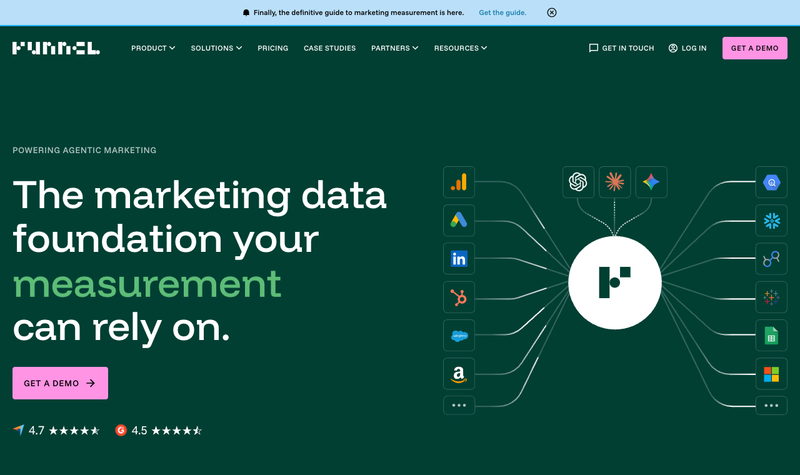Open Case Studies page

(330, 48)
